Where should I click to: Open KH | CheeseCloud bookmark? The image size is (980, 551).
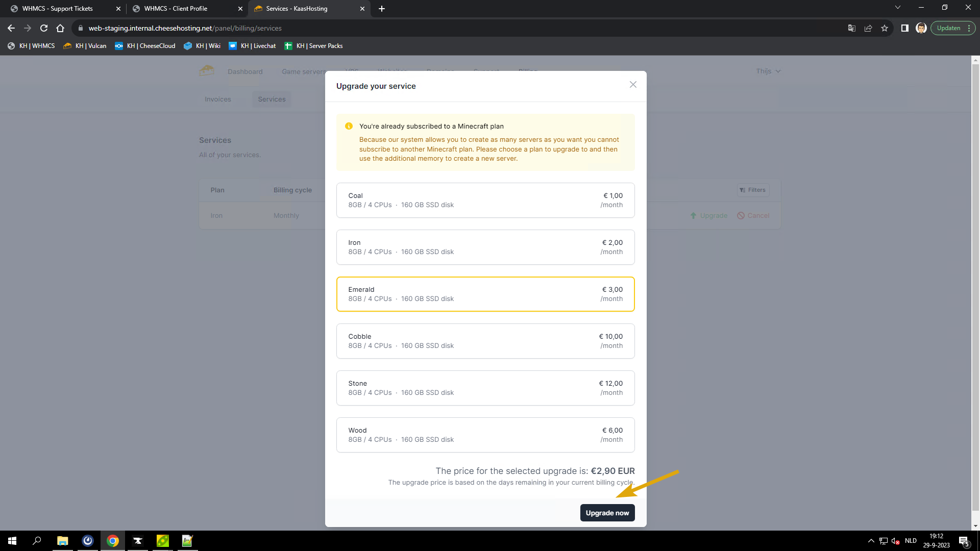pyautogui.click(x=145, y=46)
